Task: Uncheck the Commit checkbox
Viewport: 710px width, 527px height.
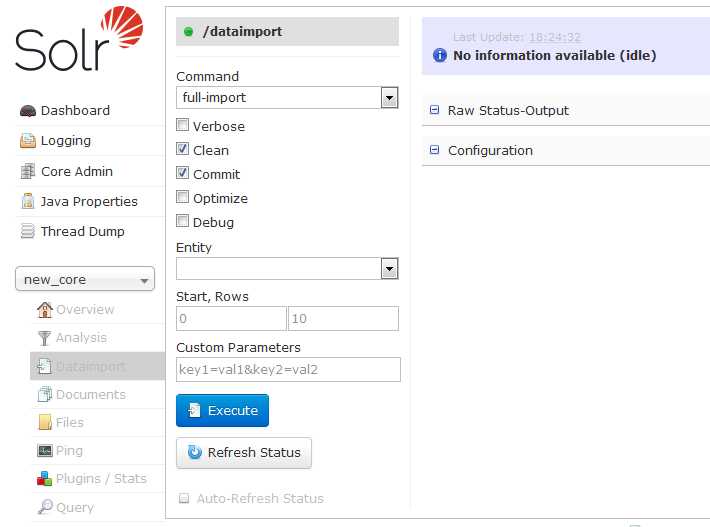Action: click(x=182, y=172)
